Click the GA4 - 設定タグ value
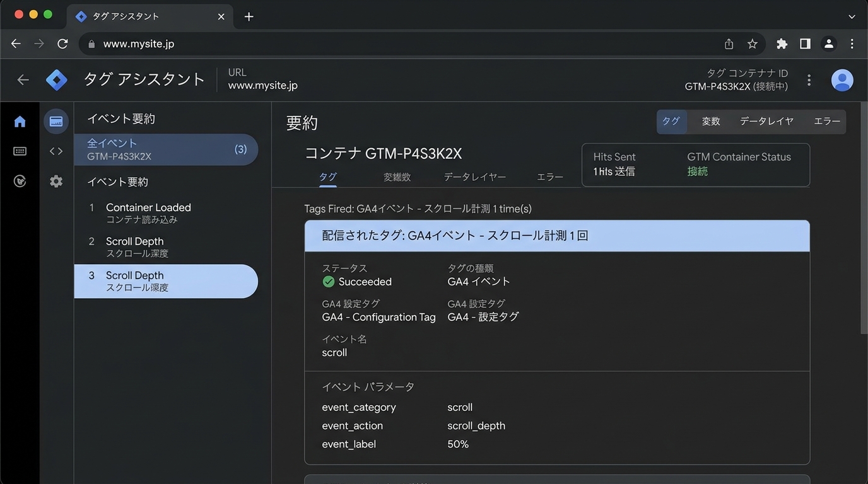Image resolution: width=868 pixels, height=484 pixels. pos(483,317)
